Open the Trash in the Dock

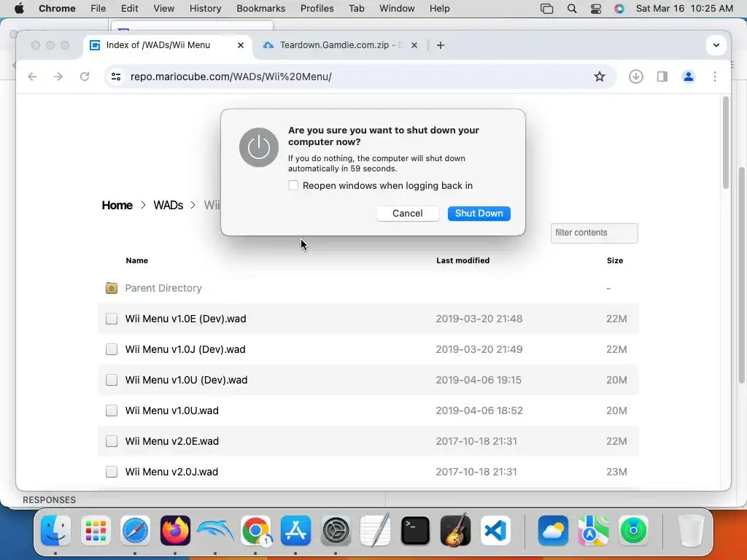point(691,531)
